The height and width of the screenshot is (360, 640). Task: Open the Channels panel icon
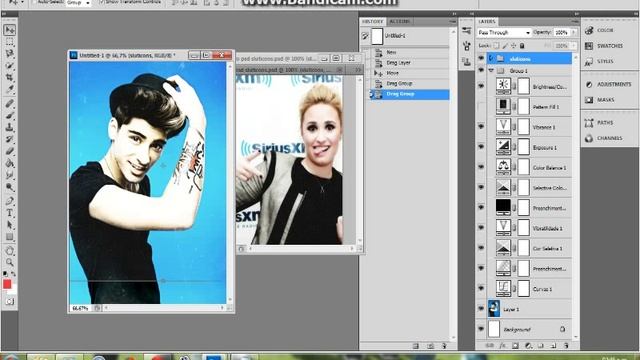[589, 138]
